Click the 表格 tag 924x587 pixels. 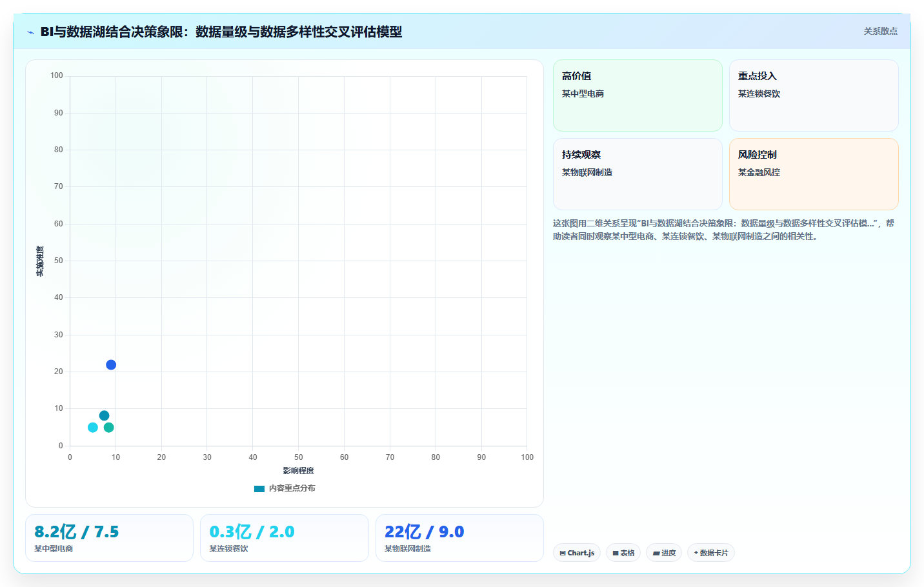(x=623, y=553)
